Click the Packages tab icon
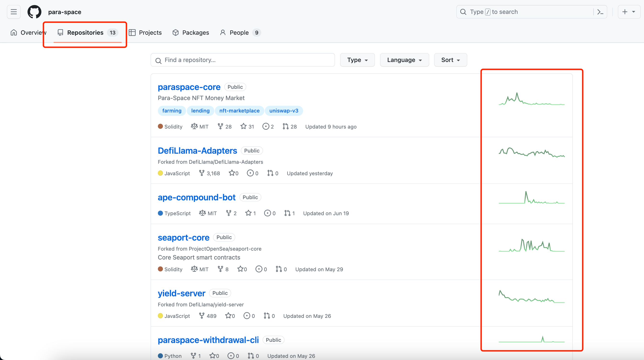The height and width of the screenshot is (360, 644). point(176,32)
